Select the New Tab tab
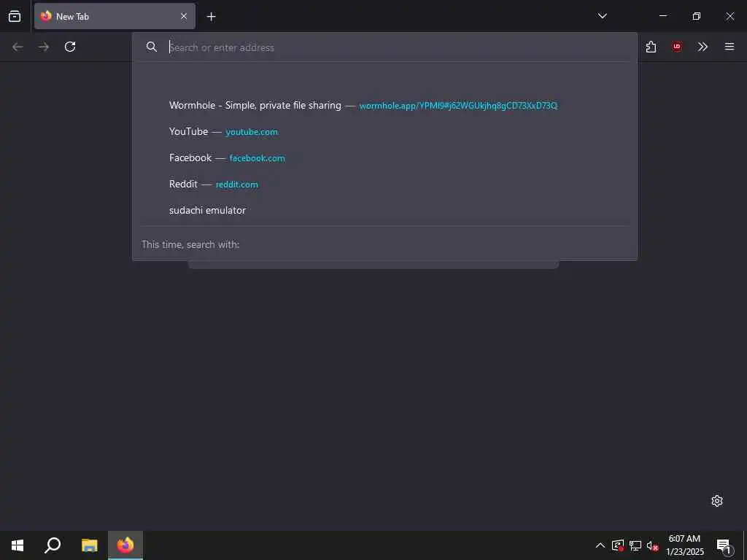Image resolution: width=747 pixels, height=560 pixels. coord(115,16)
